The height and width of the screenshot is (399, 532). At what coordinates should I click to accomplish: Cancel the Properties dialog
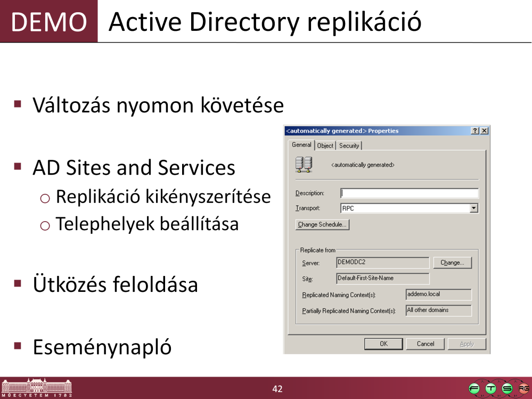[425, 344]
